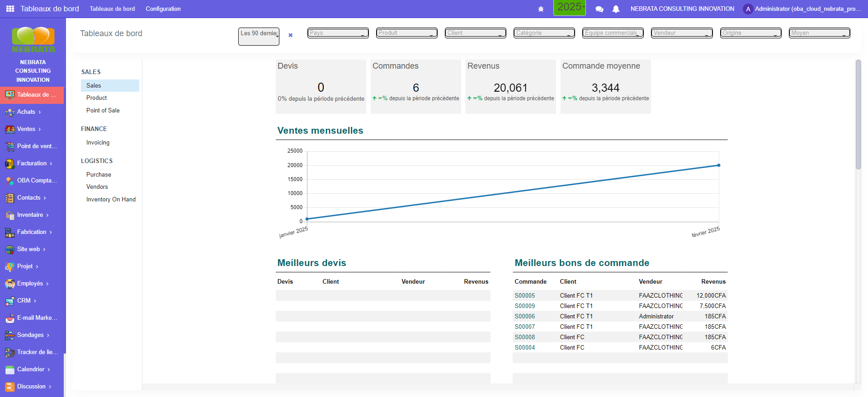Click the debug bug icon

point(541,9)
